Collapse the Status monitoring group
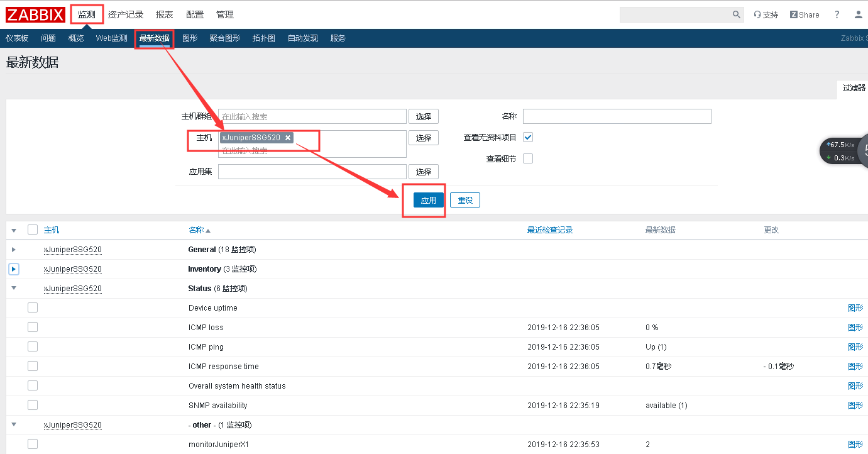 pos(14,288)
